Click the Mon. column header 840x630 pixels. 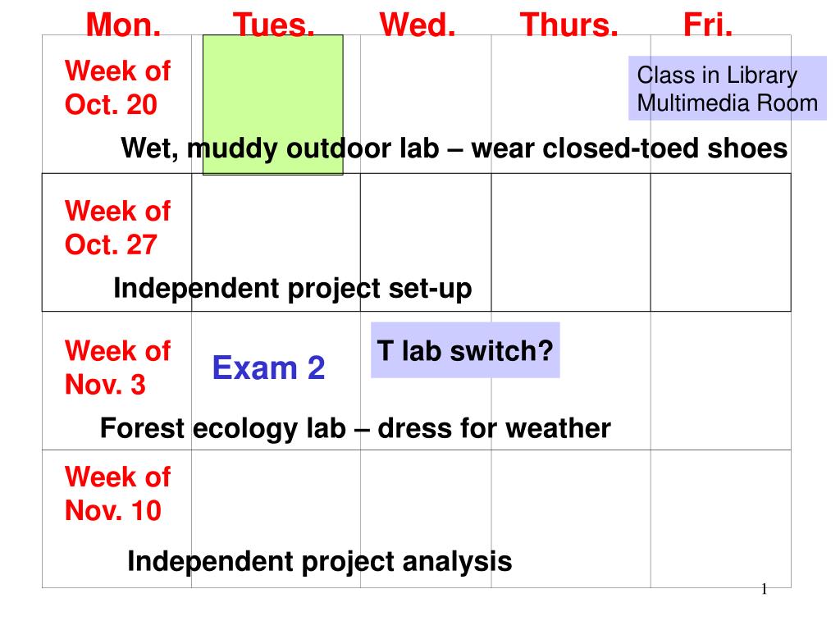coord(123,25)
